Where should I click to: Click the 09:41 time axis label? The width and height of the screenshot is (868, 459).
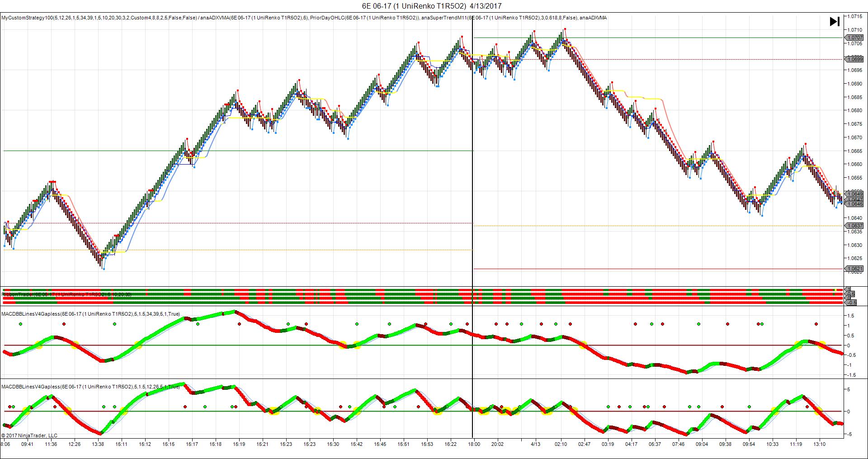pyautogui.click(x=28, y=444)
